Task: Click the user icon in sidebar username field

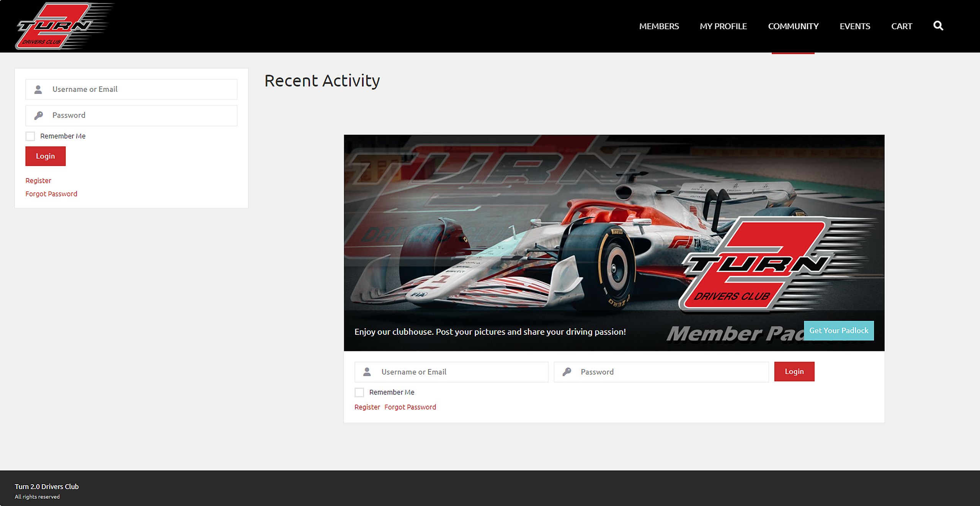Action: point(38,90)
